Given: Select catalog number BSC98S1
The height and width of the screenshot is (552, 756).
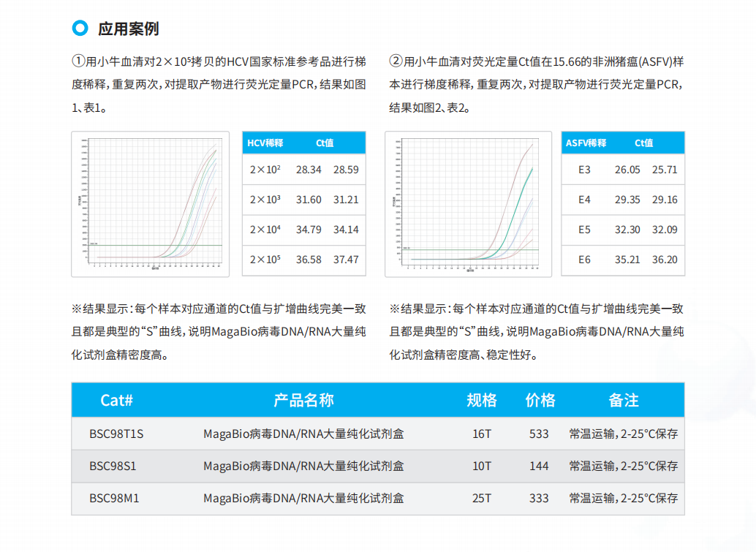Looking at the screenshot, I should point(113,466).
